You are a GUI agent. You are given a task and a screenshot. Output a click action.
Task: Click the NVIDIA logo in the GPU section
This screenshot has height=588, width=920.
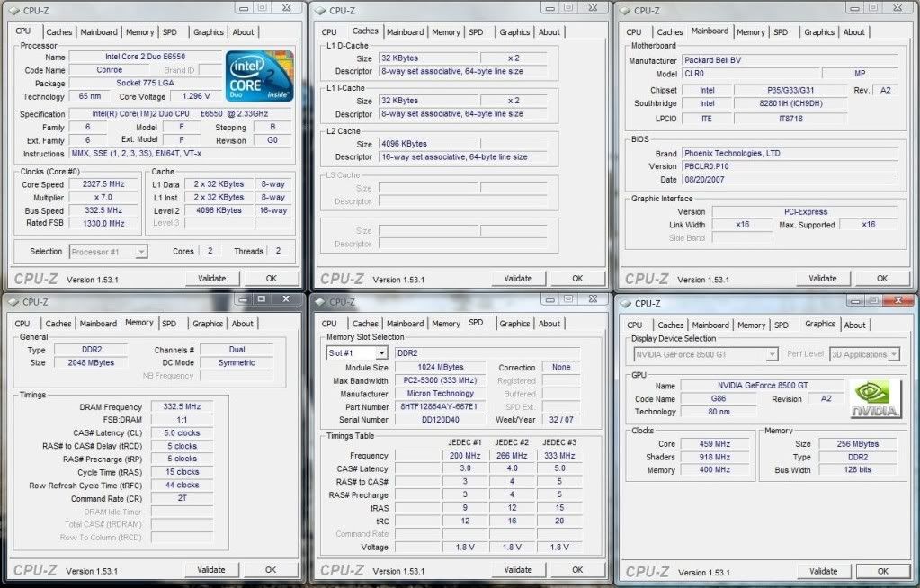pyautogui.click(x=875, y=401)
